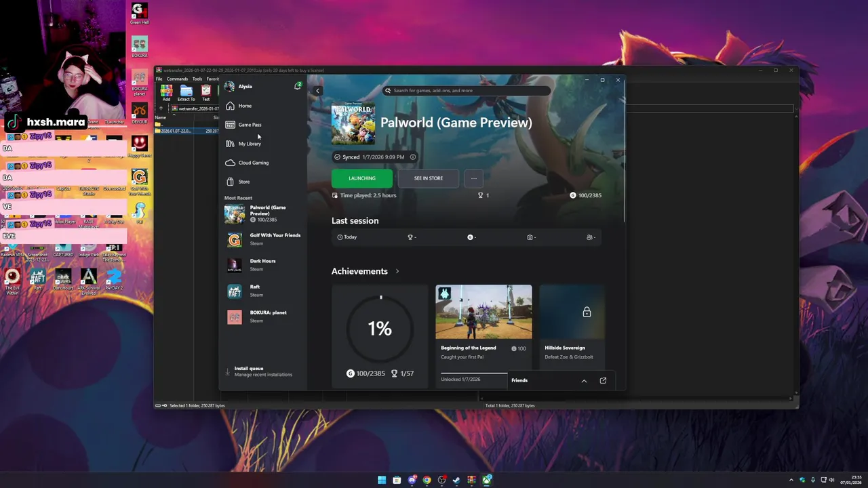The width and height of the screenshot is (868, 488).
Task: Open the Tools menu in WinRAR
Action: point(197,79)
